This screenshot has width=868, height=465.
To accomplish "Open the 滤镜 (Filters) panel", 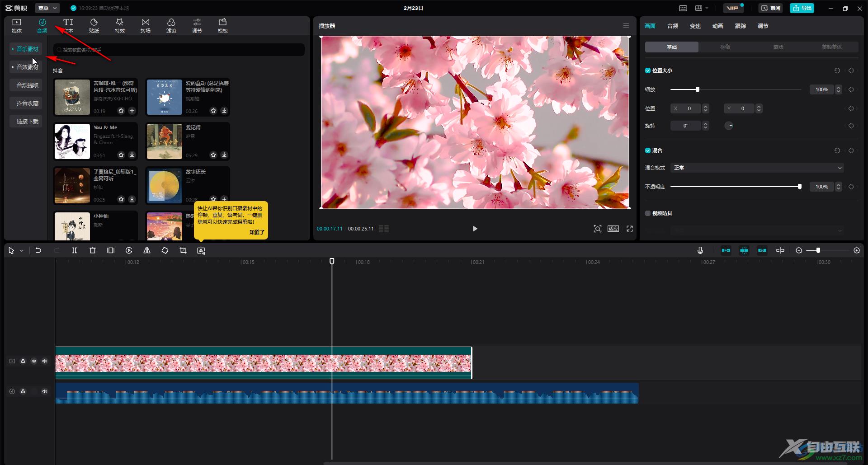I will pos(171,26).
